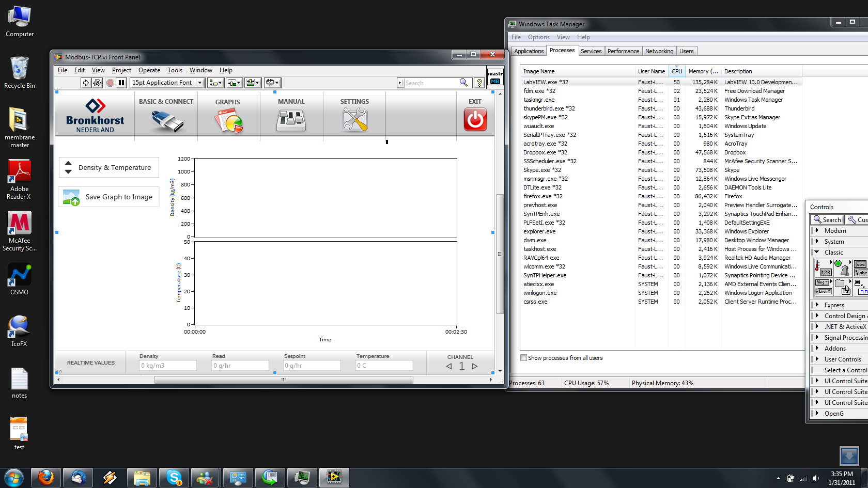Screen dimensions: 868x488
Task: Click the Density value field
Action: [167, 366]
